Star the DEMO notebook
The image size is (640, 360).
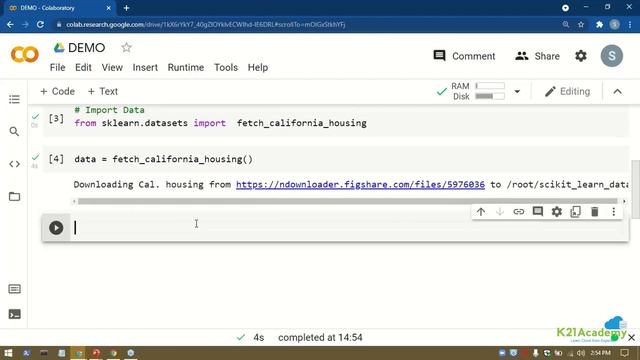127,47
